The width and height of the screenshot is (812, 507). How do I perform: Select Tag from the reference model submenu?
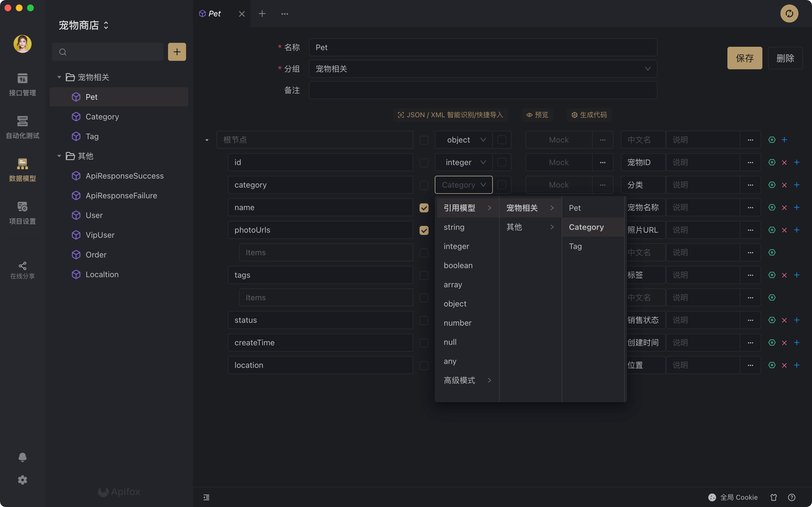(575, 246)
